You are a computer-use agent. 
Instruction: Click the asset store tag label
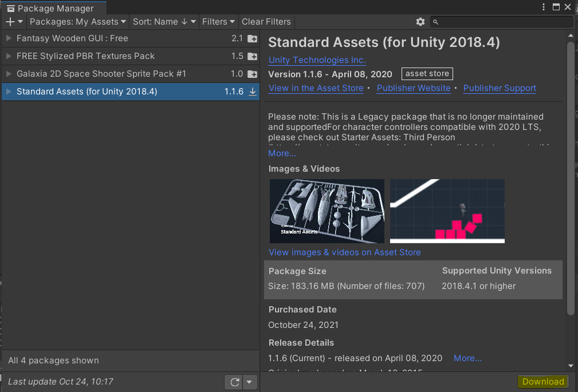[x=427, y=74]
